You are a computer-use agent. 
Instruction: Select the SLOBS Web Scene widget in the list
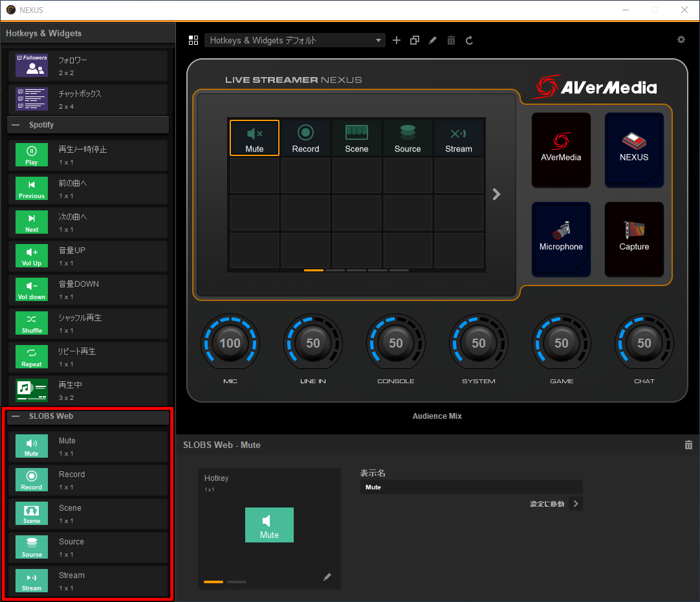88,514
